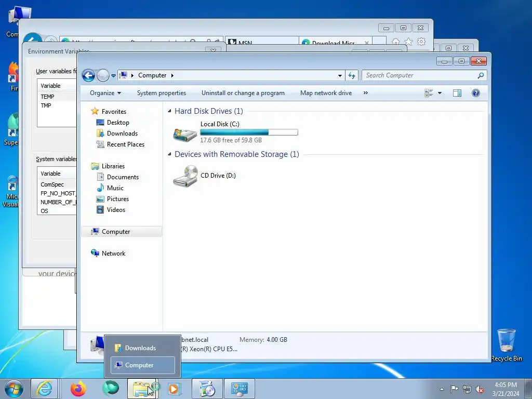Select Favorites in navigation pane
532x399 pixels.
[114, 111]
